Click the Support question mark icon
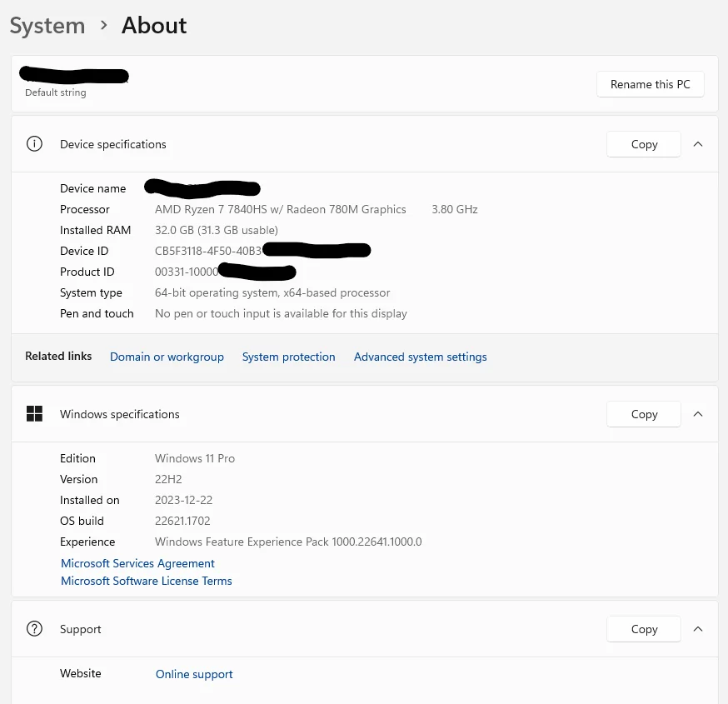 pyautogui.click(x=34, y=629)
